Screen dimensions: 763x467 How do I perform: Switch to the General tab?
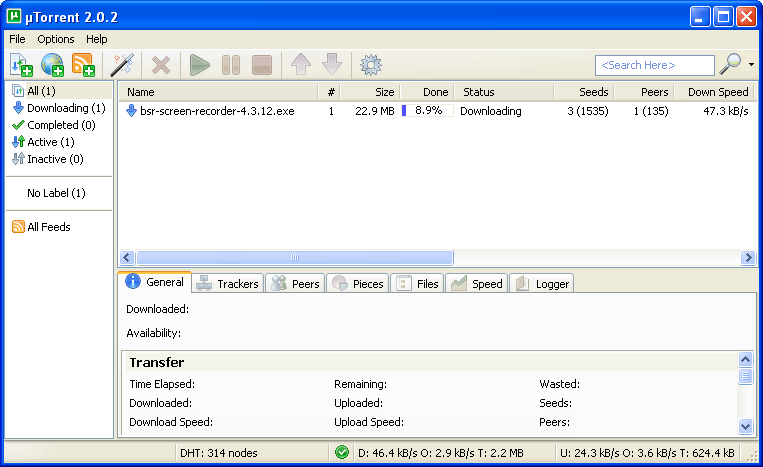point(155,282)
